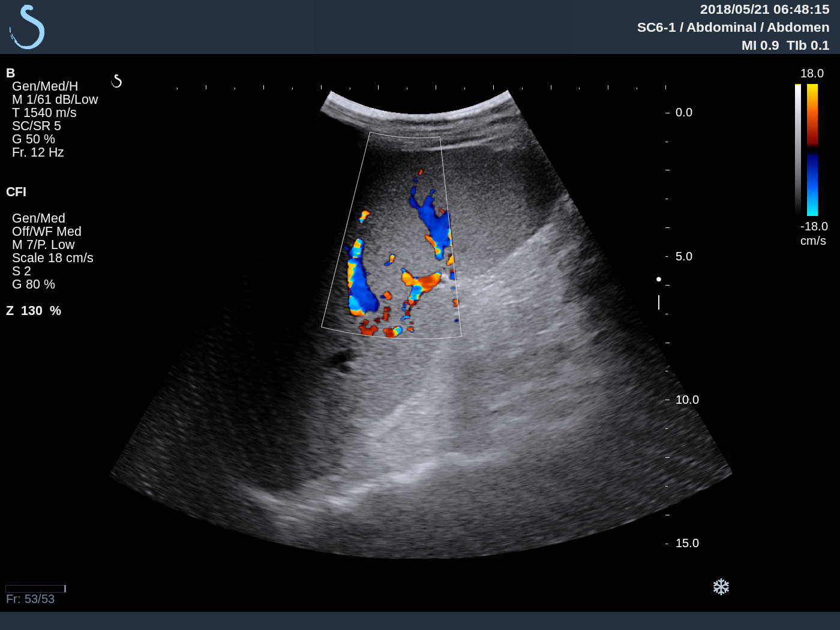Open the Gen/Med/H preset selector
This screenshot has width=840, height=630.
tap(44, 86)
